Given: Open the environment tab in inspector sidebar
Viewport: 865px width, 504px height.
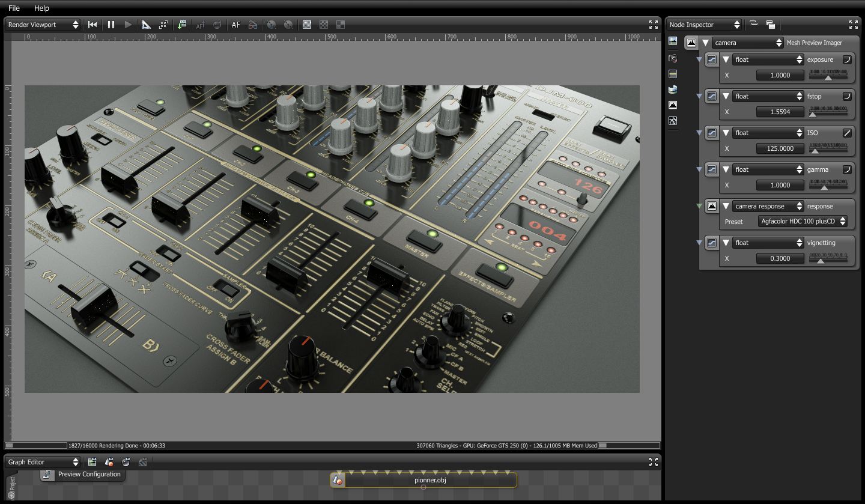Looking at the screenshot, I should pos(673,90).
